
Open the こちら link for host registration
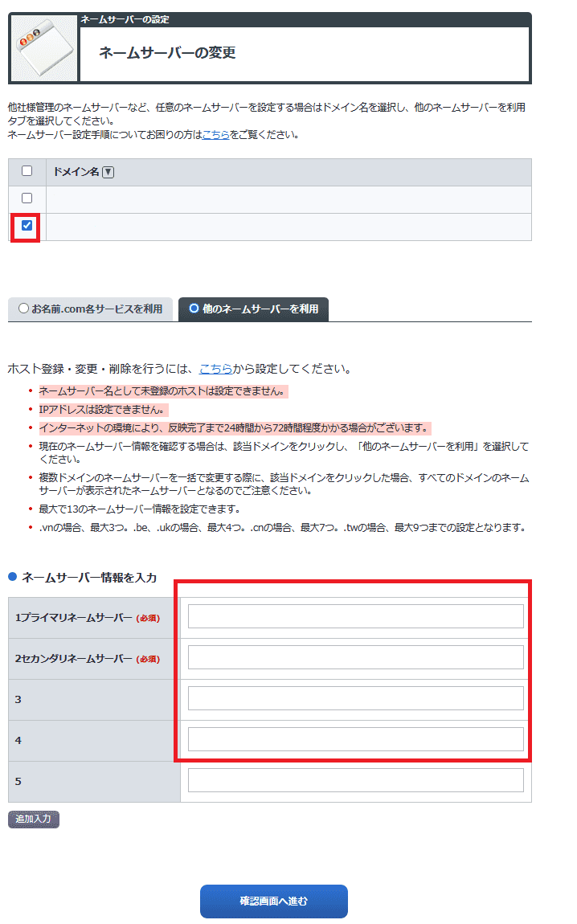tap(215, 369)
